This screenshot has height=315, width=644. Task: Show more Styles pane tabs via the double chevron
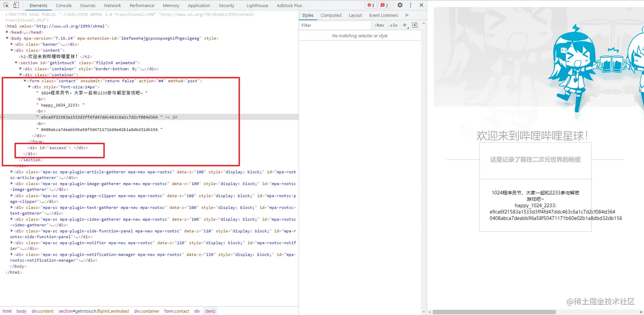[x=407, y=15]
